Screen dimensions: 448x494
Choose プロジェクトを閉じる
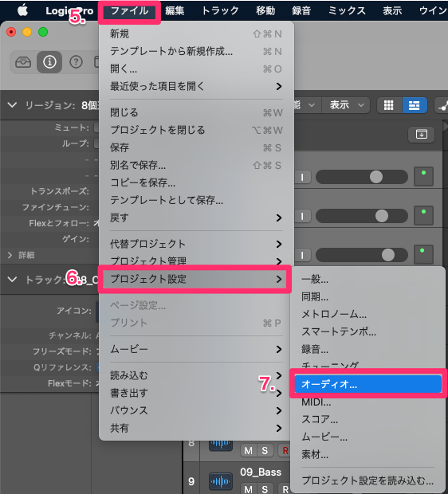coord(196,130)
